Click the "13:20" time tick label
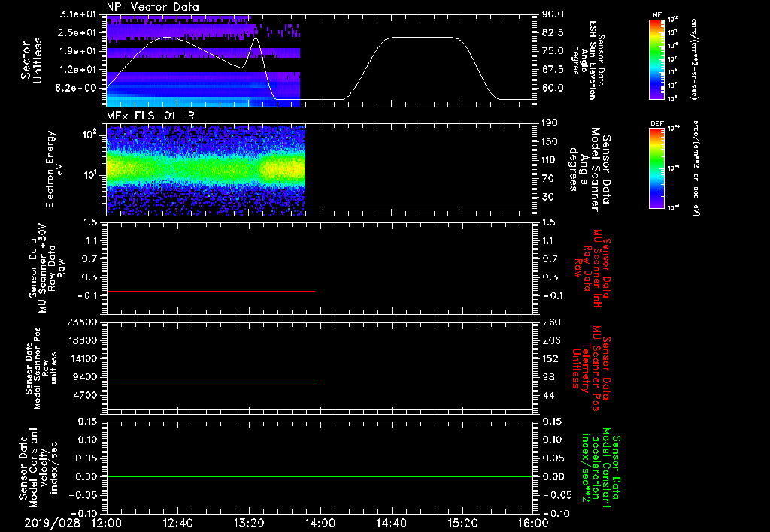The image size is (770, 532). pos(249,523)
